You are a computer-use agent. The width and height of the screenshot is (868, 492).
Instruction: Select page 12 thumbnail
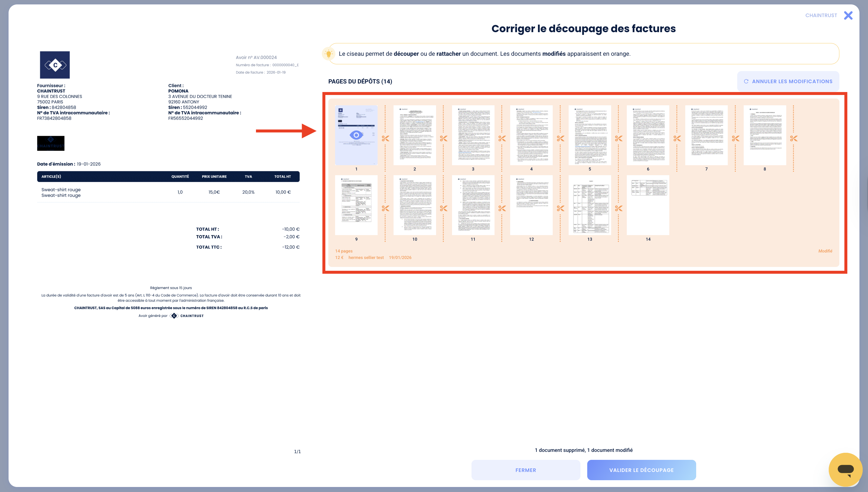(531, 205)
